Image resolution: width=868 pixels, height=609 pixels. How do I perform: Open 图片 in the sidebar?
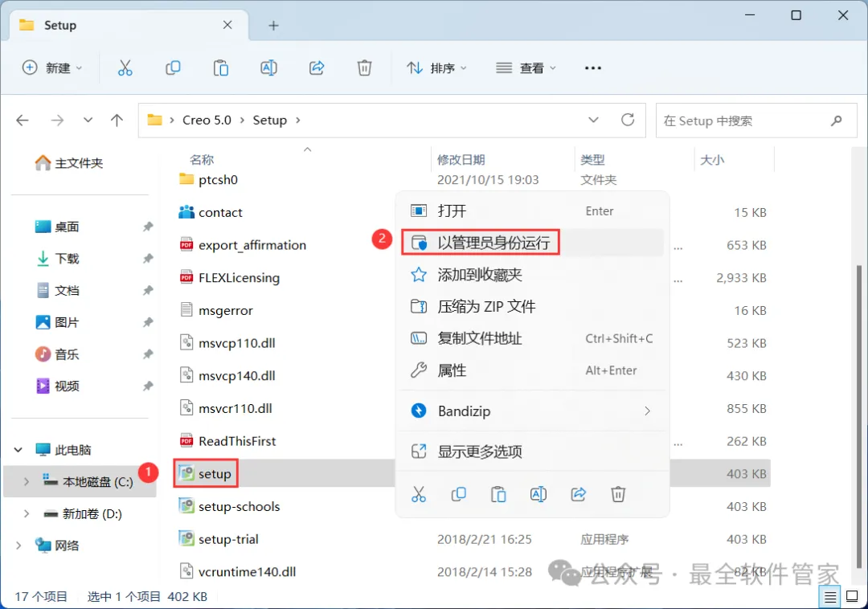pos(57,322)
